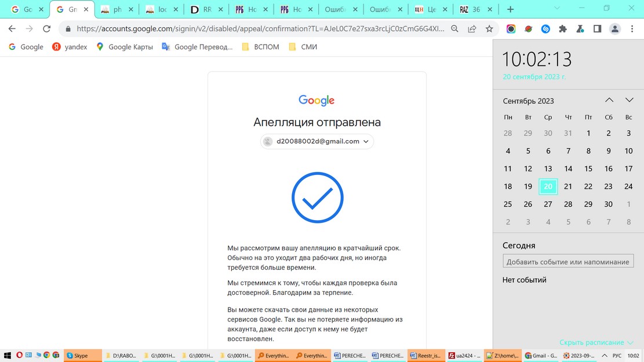Screen dimensions: 644x362
Task: Click the blue swirl extension icon
Action: pos(545,29)
